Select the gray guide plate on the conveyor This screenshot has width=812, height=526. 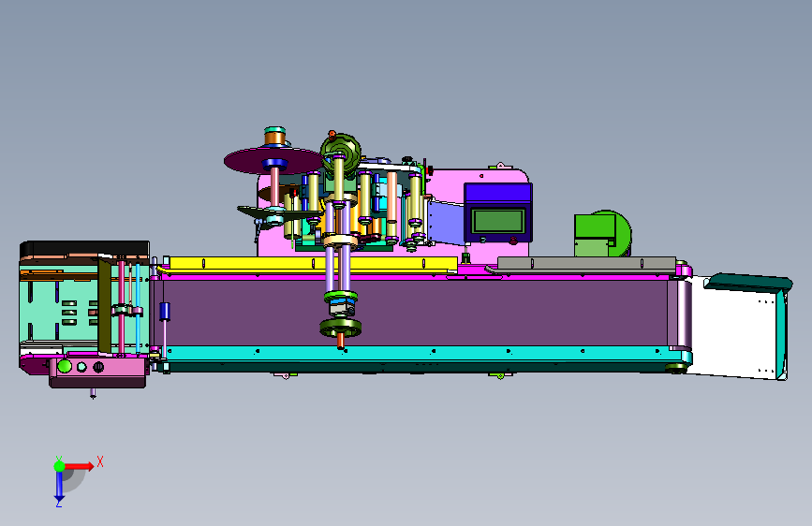[585, 263]
